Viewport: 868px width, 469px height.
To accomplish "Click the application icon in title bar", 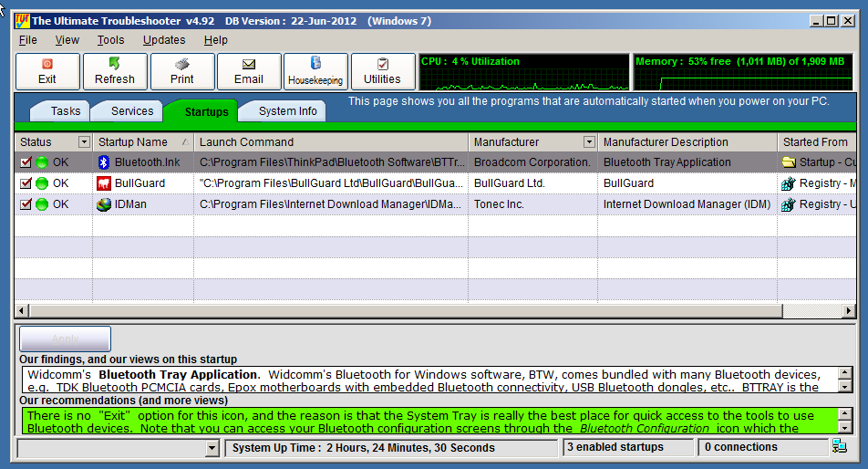I will coord(23,21).
